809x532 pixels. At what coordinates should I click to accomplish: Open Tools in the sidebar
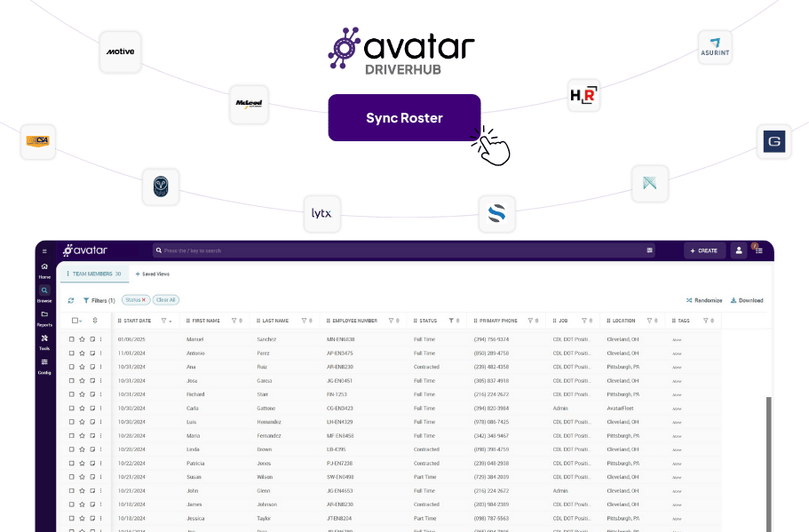click(x=44, y=342)
